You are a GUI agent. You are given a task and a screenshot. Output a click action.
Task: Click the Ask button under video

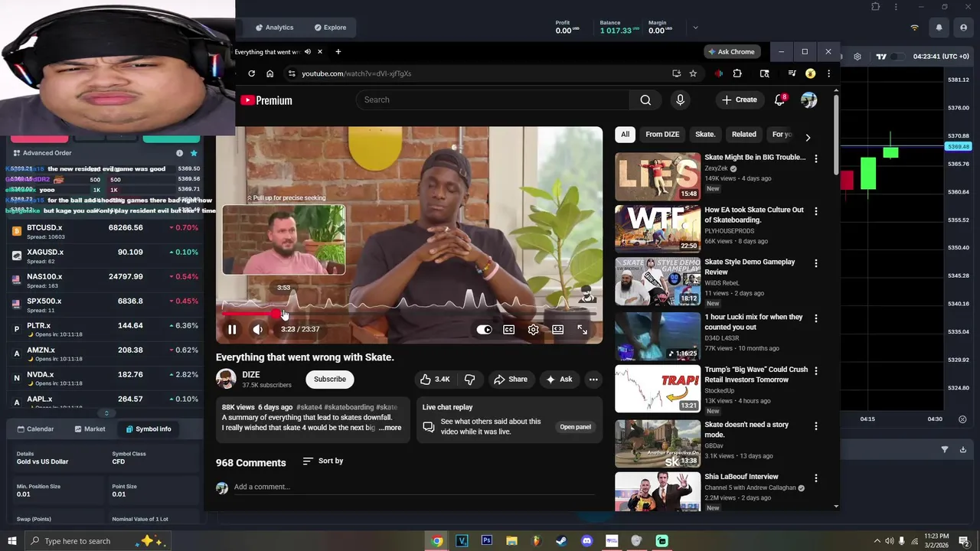tap(559, 380)
